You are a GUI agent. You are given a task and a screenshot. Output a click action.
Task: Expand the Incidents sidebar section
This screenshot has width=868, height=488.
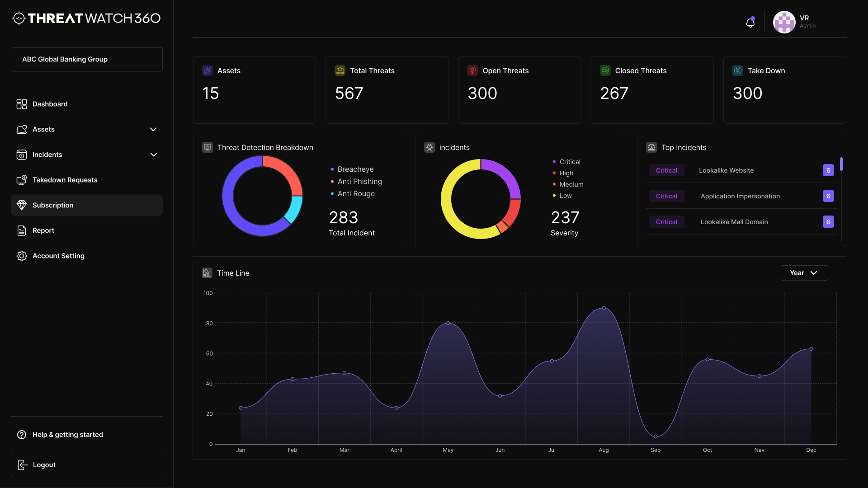[x=153, y=155]
